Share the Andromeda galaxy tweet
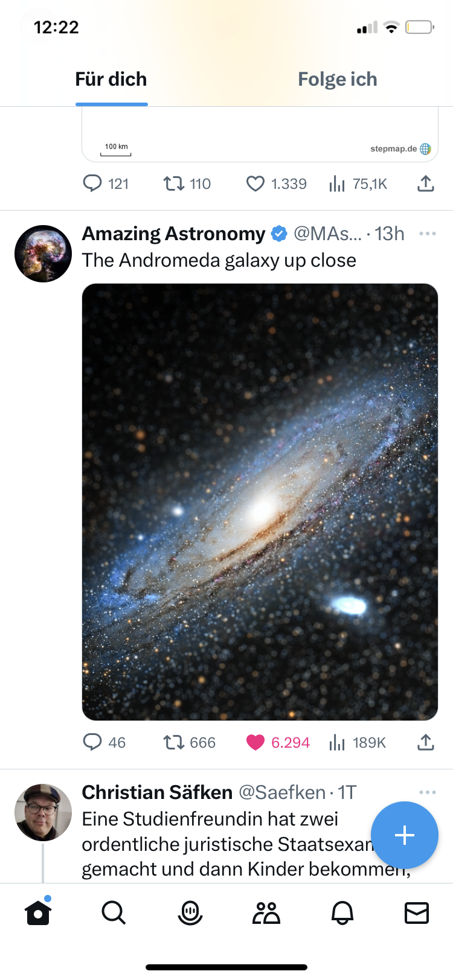The height and width of the screenshot is (980, 453). pos(426,742)
